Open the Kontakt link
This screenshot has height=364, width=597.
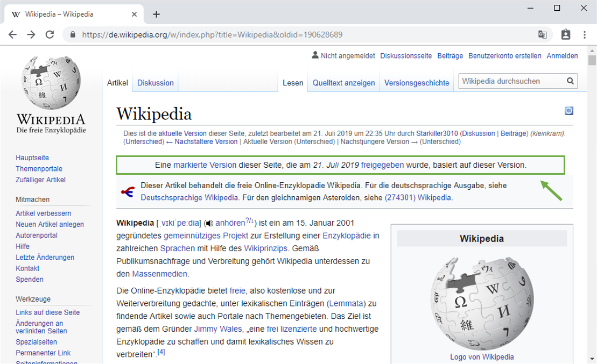27,268
